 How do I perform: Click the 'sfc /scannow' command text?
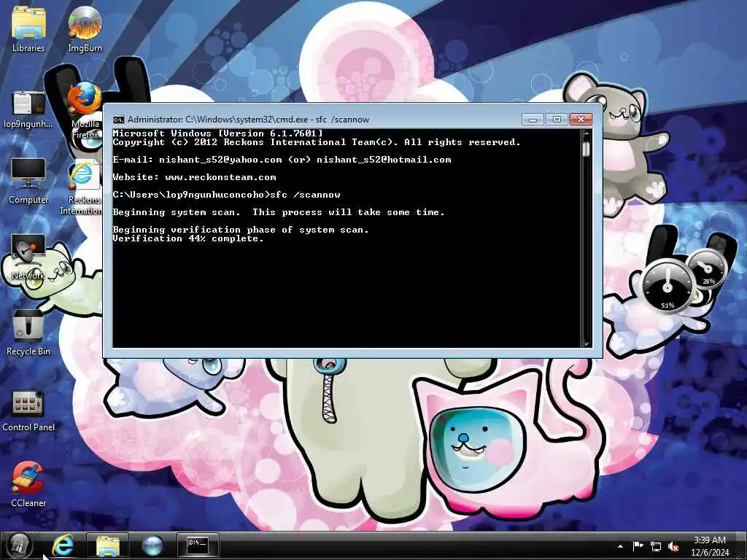306,195
